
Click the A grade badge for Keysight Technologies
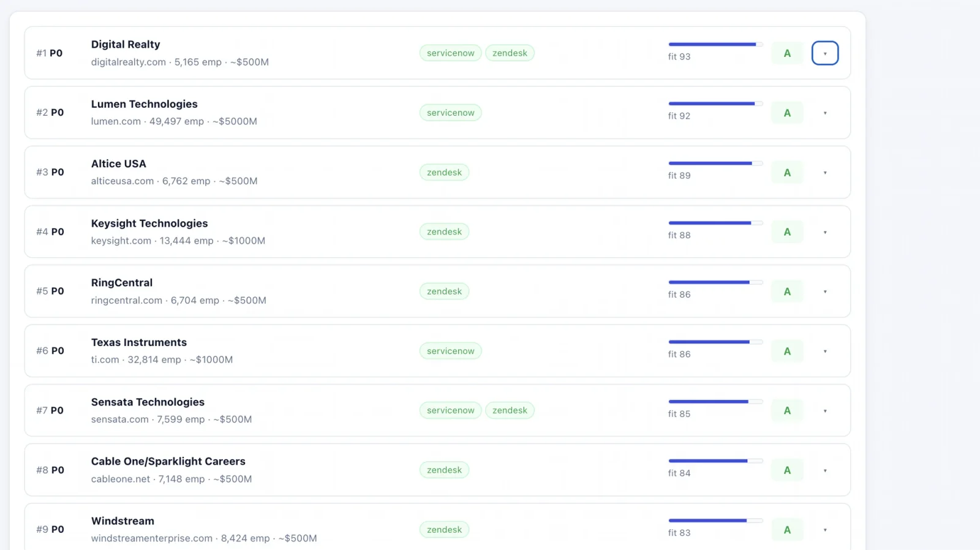[x=787, y=232]
